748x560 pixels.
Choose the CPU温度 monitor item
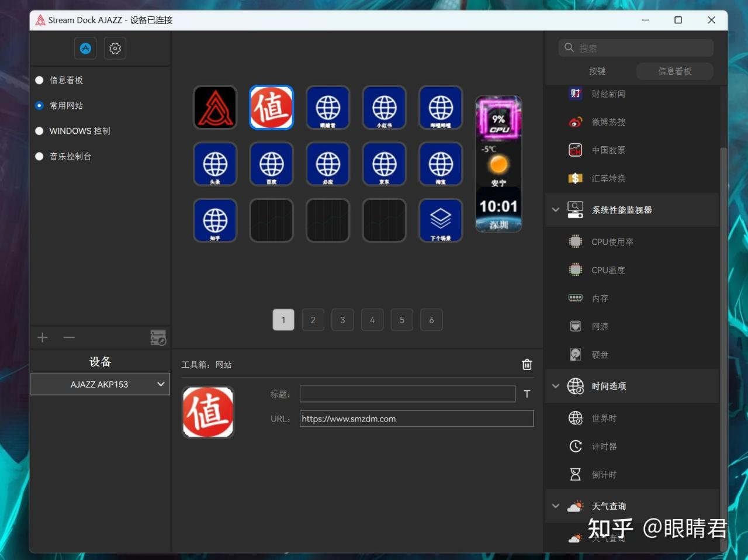[608, 270]
